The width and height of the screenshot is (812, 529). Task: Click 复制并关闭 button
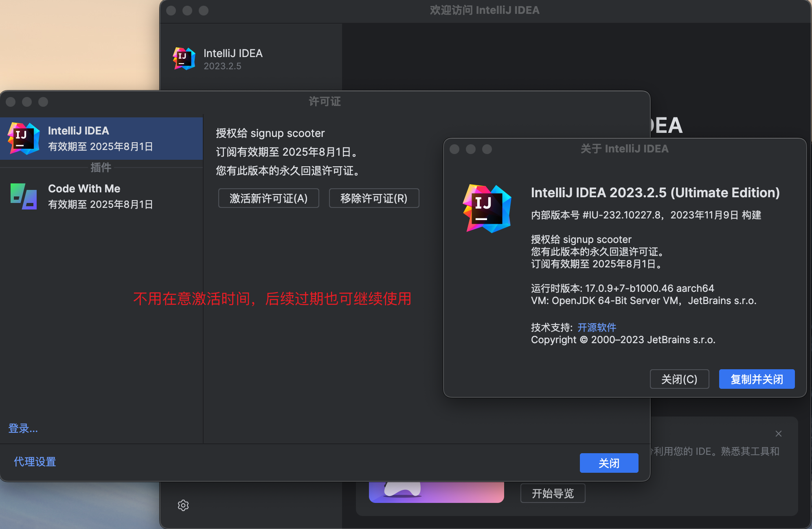pos(757,379)
